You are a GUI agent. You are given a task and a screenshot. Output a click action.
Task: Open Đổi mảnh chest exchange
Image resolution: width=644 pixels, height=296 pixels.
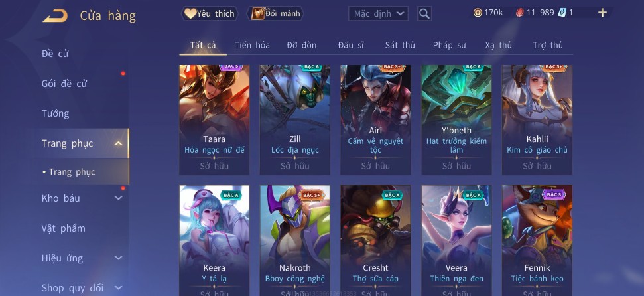coord(275,13)
